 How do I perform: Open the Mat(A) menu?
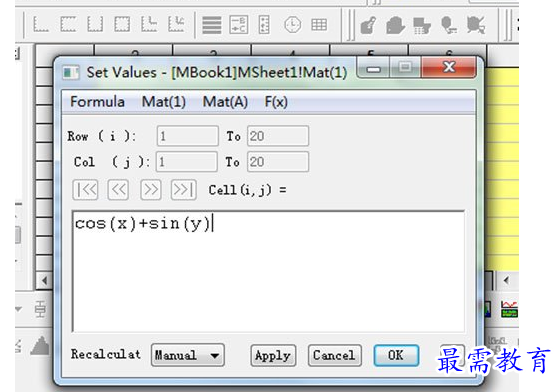click(225, 102)
